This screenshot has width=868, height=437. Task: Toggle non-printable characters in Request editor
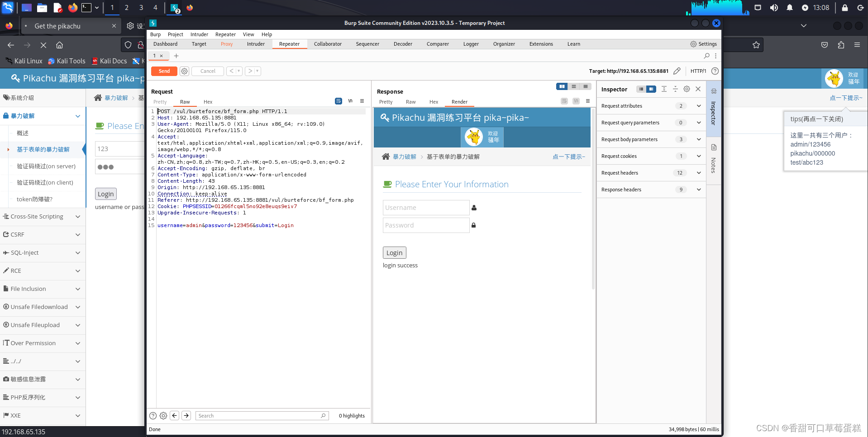point(350,101)
